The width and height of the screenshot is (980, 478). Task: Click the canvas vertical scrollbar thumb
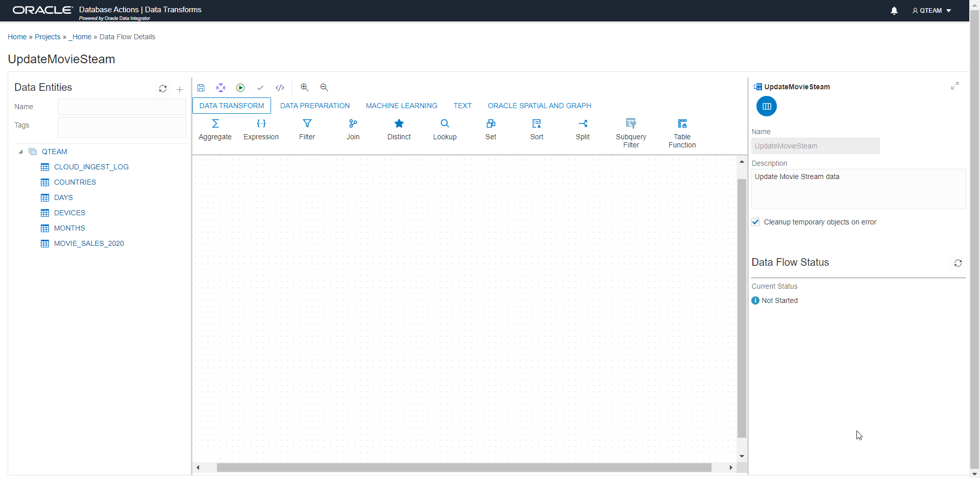(x=742, y=308)
